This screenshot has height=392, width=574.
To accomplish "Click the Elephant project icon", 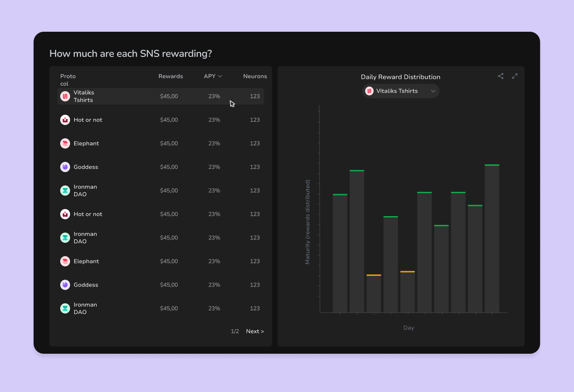I will coord(65,143).
